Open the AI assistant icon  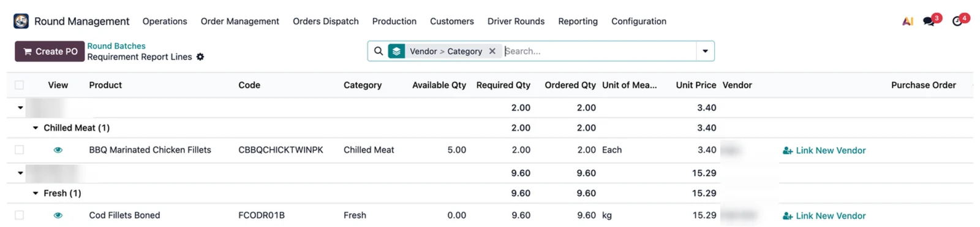pyautogui.click(x=908, y=21)
